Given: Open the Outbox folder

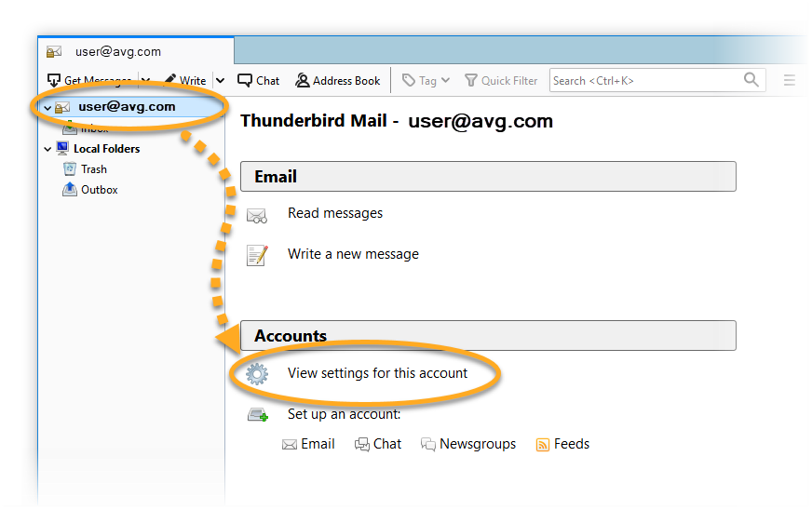Looking at the screenshot, I should (x=100, y=190).
